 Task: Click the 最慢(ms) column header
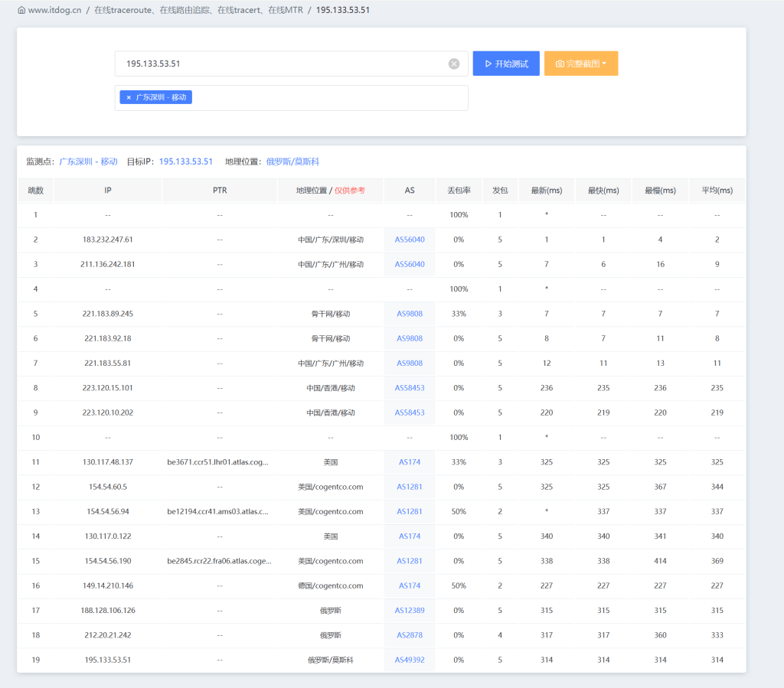(660, 191)
